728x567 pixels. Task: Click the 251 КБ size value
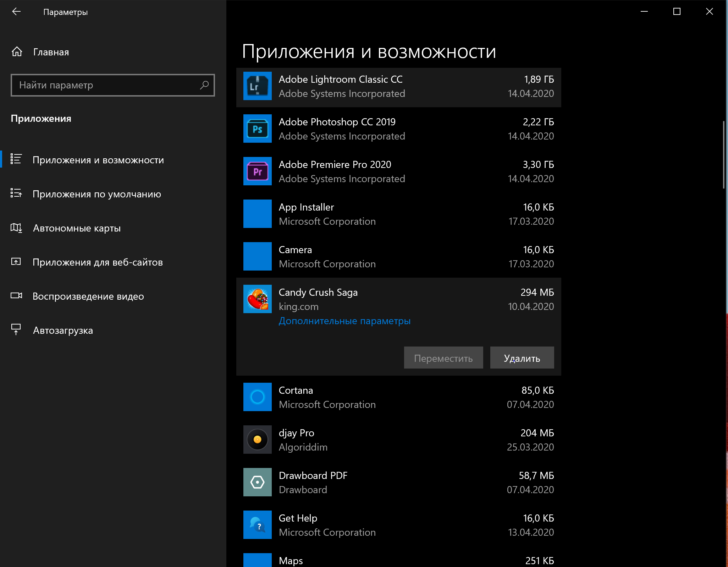click(x=540, y=561)
